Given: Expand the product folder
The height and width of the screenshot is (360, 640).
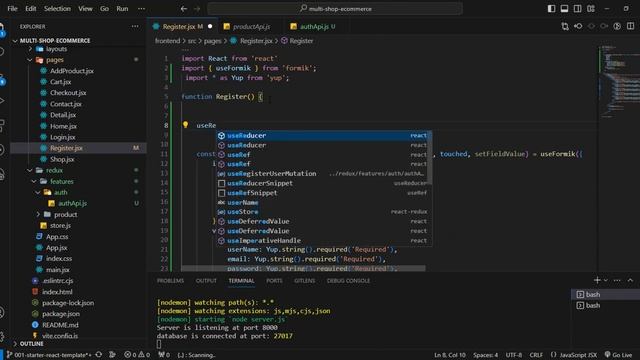Looking at the screenshot, I should coord(38,214).
